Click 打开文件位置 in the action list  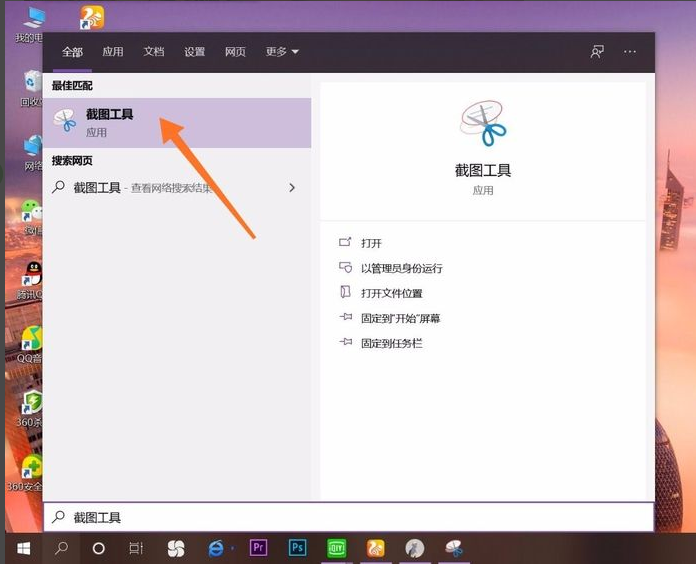point(391,293)
